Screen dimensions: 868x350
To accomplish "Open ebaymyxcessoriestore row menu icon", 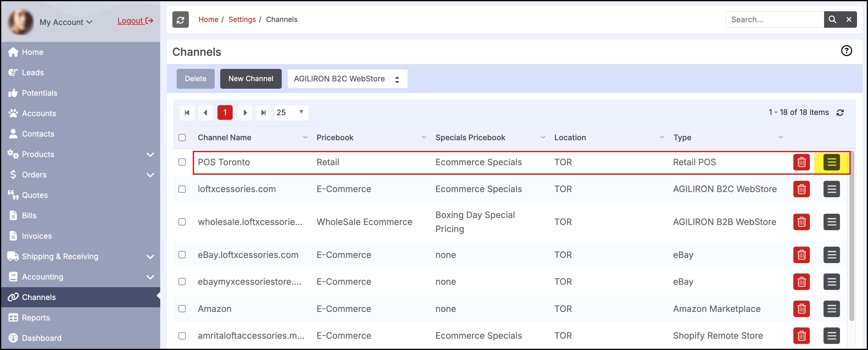I will (831, 281).
